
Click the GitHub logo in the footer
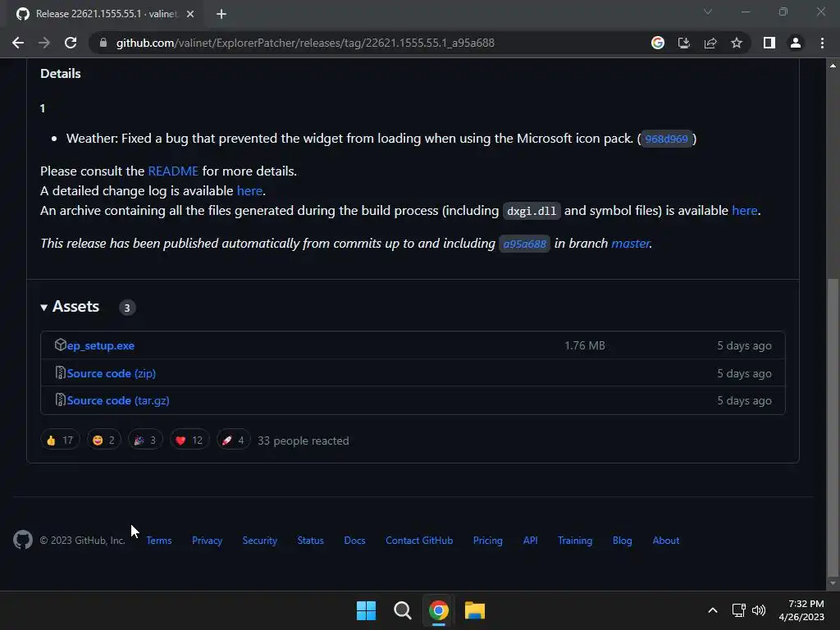[x=23, y=540]
